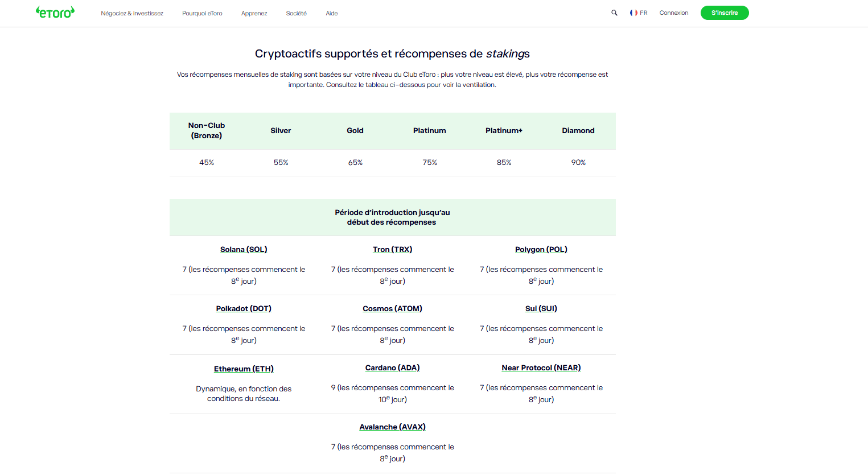Image resolution: width=868 pixels, height=475 pixels.
Task: Click the Platinum column header
Action: click(430, 130)
